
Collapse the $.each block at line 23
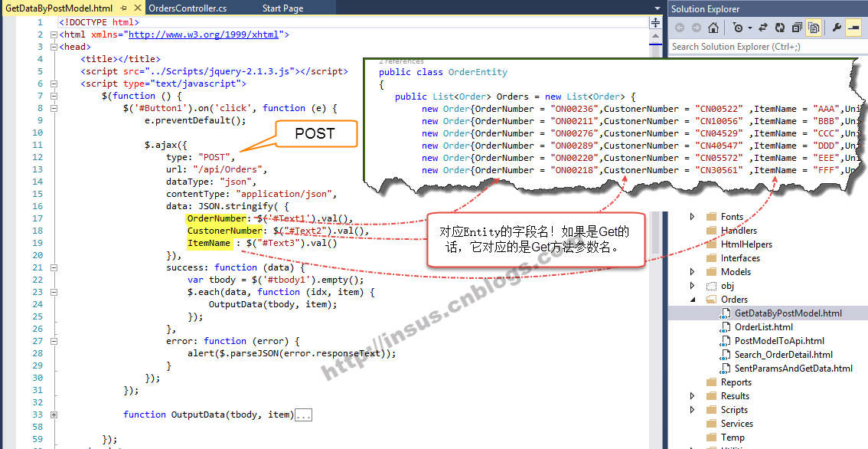[54, 292]
